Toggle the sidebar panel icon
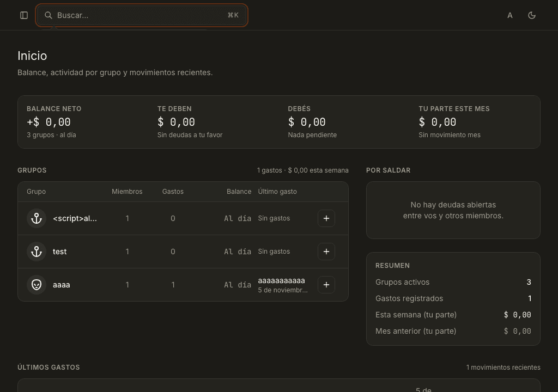 pyautogui.click(x=24, y=15)
